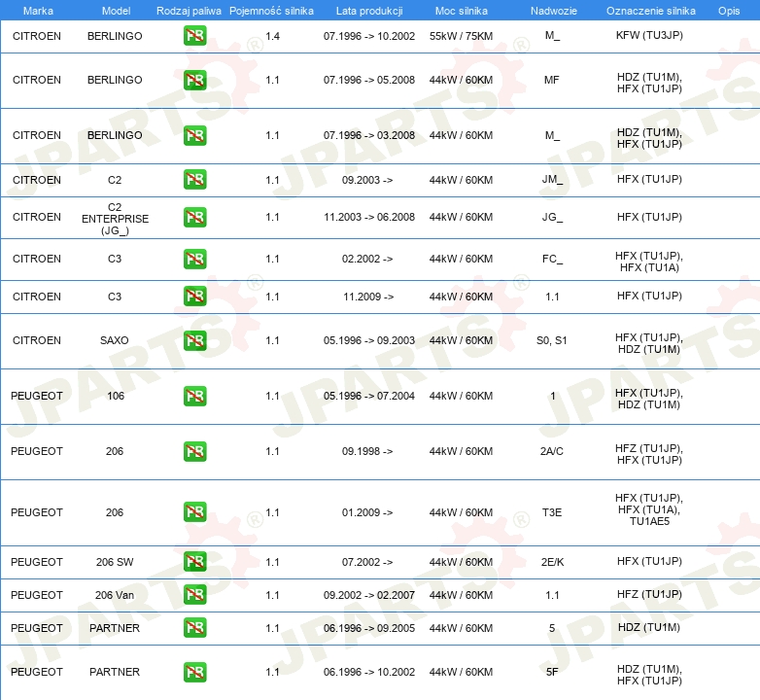Click body code T3E cell
760x700 pixels.
tap(552, 512)
